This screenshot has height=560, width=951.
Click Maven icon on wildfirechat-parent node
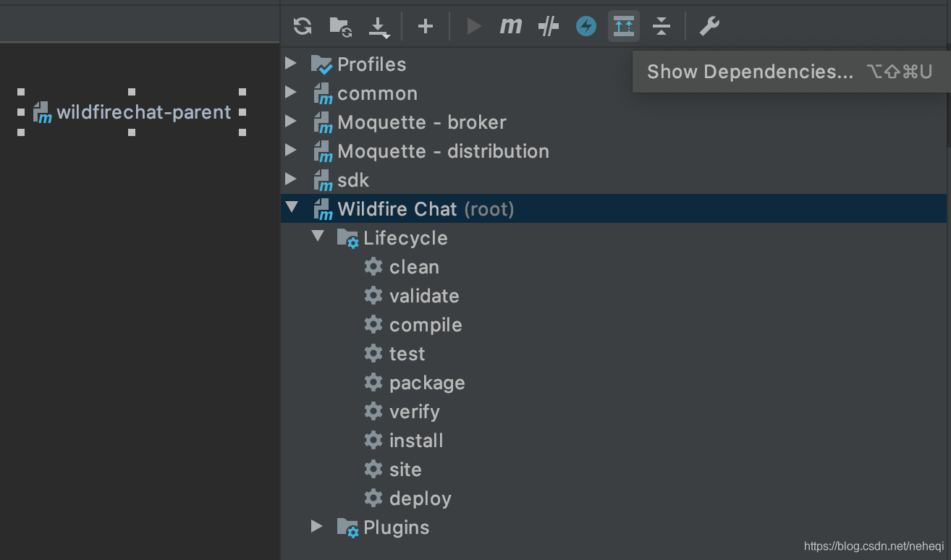[x=43, y=113]
